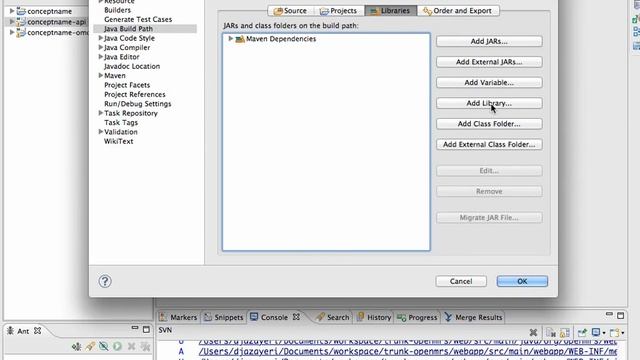Click console Pin Console icon
The width and height of the screenshot is (640, 360).
pos(582,333)
